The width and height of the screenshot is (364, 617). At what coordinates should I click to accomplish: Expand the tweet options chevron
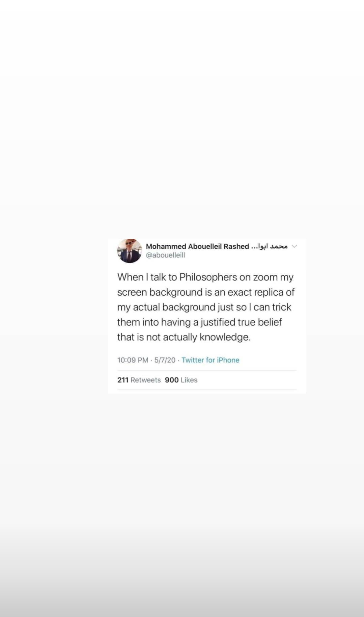[x=294, y=246]
